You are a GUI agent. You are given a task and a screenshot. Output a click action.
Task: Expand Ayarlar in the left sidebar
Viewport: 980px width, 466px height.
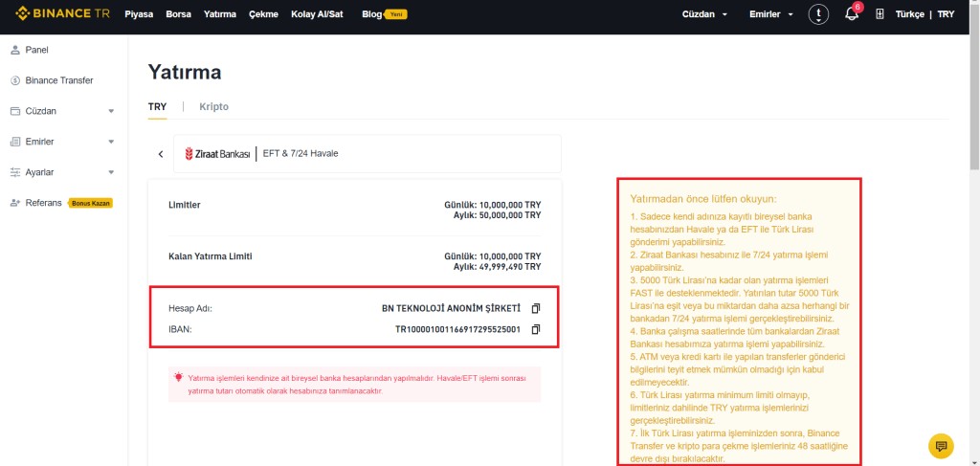tap(111, 172)
